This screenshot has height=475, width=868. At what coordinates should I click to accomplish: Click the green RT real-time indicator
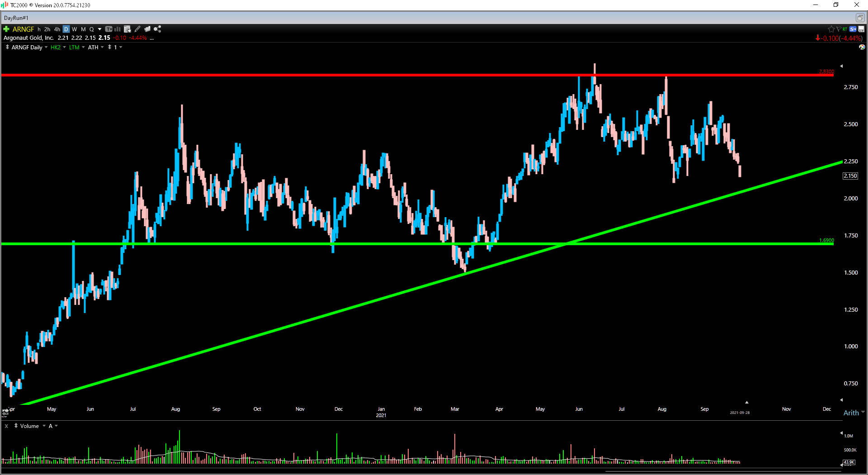844,29
